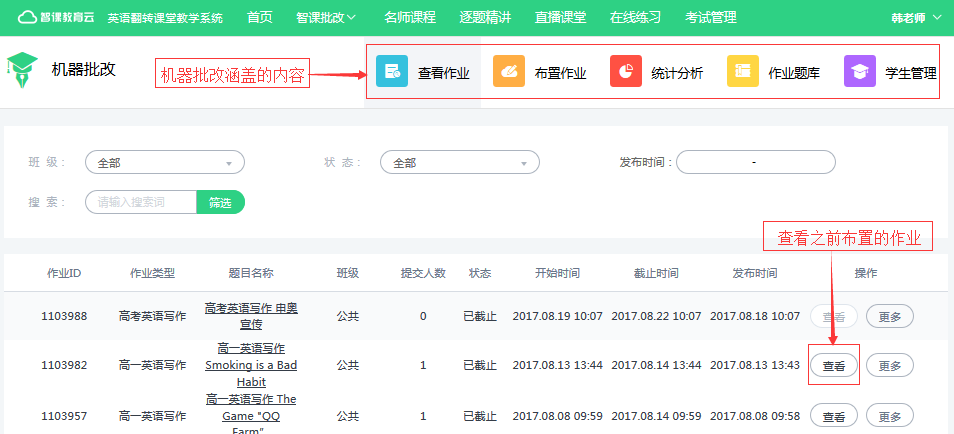Expand the 智课批改 dropdown menu

point(326,18)
